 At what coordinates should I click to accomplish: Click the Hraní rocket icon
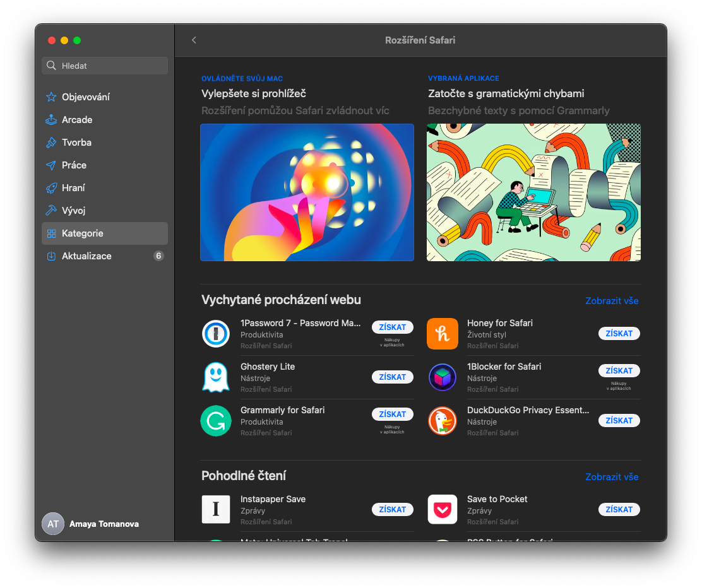52,188
